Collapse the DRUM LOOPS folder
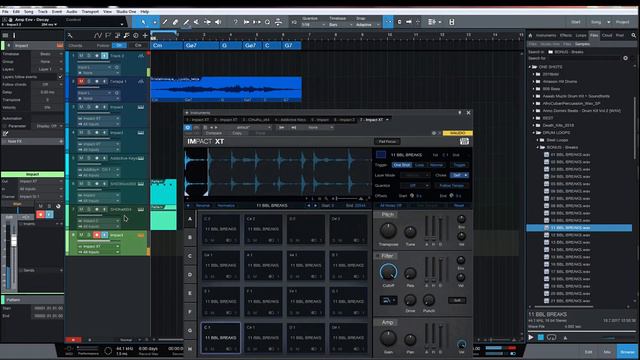The width and height of the screenshot is (640, 360). [x=533, y=133]
